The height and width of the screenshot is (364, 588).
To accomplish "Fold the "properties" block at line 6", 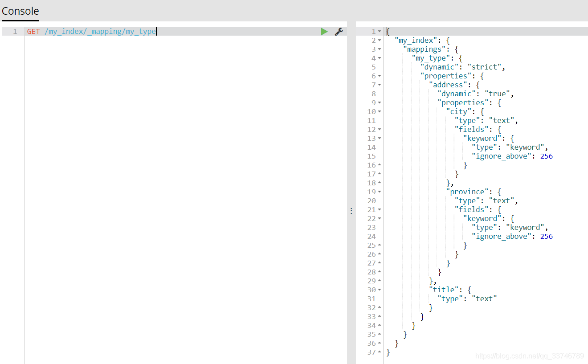I will [380, 76].
